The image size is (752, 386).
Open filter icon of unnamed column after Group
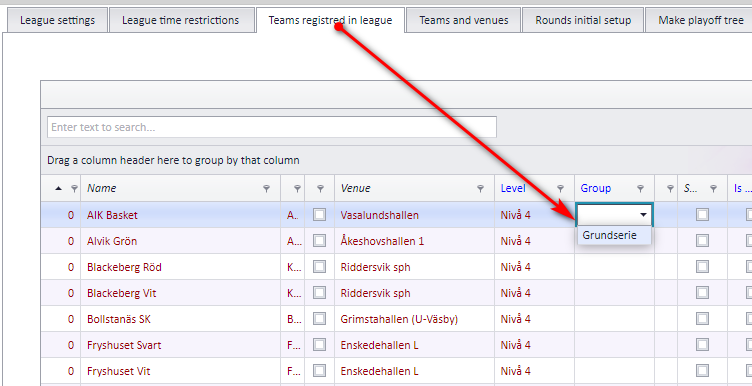click(670, 189)
